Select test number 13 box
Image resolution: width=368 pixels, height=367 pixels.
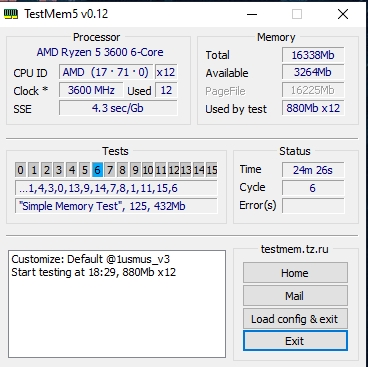pyautogui.click(x=186, y=170)
